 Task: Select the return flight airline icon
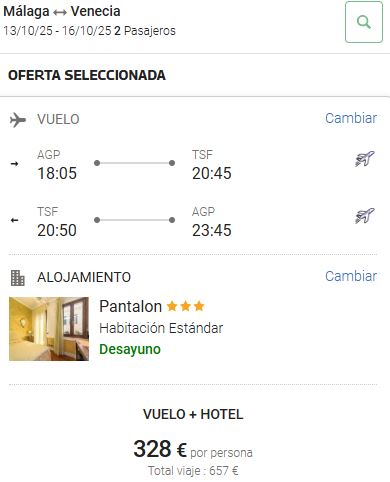(365, 216)
